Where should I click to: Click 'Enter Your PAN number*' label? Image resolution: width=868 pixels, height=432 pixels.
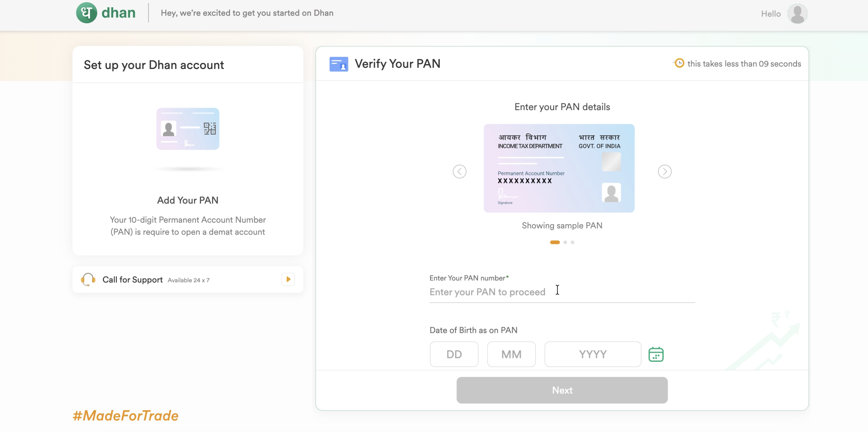469,278
